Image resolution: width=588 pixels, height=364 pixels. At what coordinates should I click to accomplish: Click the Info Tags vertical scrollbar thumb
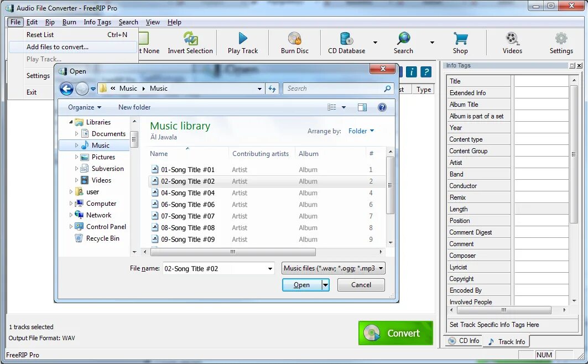point(574,154)
